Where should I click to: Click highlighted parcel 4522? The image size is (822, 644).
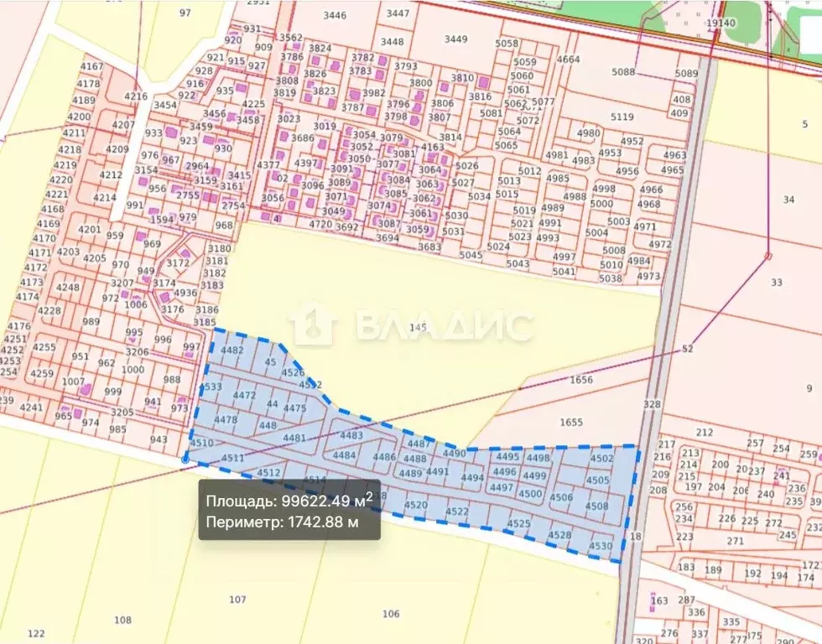tap(457, 511)
